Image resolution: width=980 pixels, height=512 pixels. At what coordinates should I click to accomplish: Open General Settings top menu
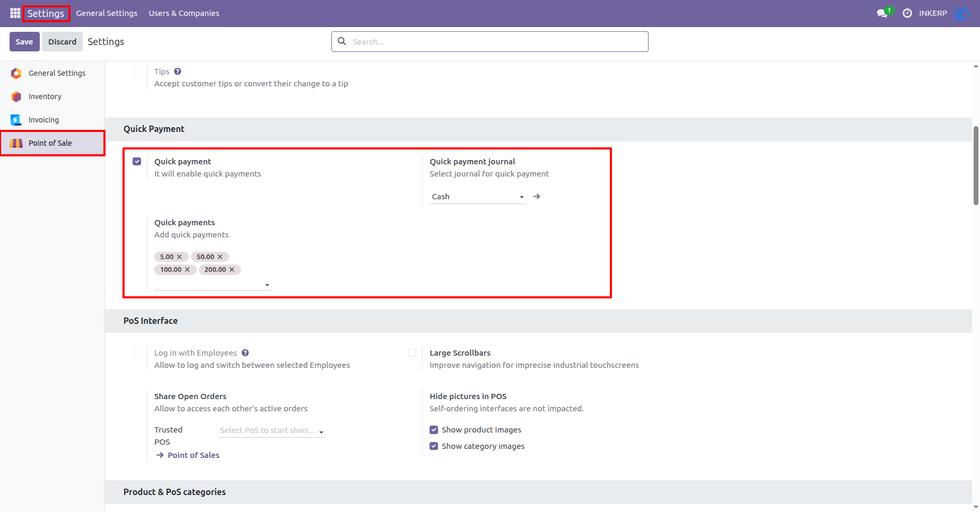click(x=107, y=13)
